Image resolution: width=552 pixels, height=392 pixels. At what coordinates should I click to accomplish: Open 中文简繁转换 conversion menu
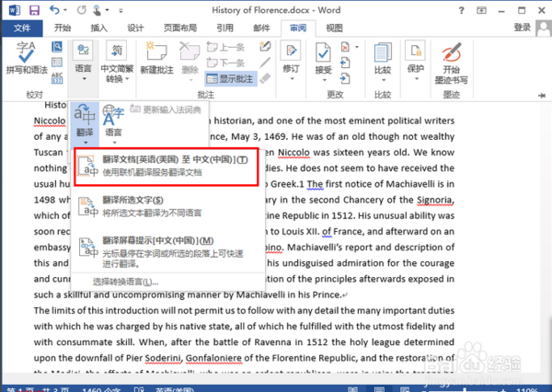point(117,62)
